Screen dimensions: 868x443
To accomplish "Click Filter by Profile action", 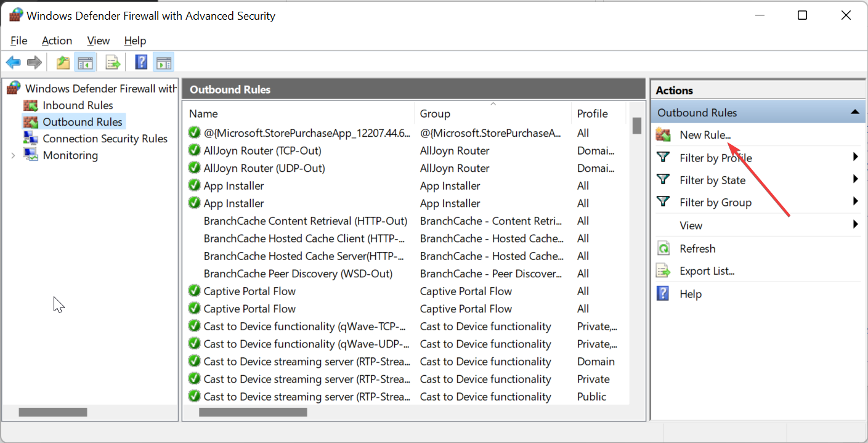I will point(716,158).
